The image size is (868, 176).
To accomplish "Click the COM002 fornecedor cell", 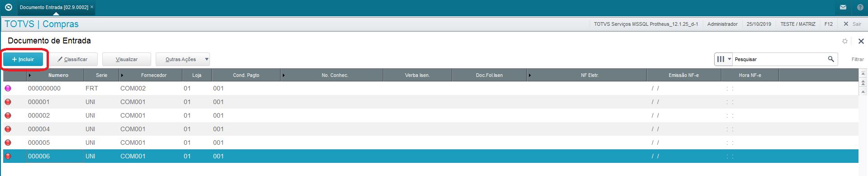I will pyautogui.click(x=133, y=88).
